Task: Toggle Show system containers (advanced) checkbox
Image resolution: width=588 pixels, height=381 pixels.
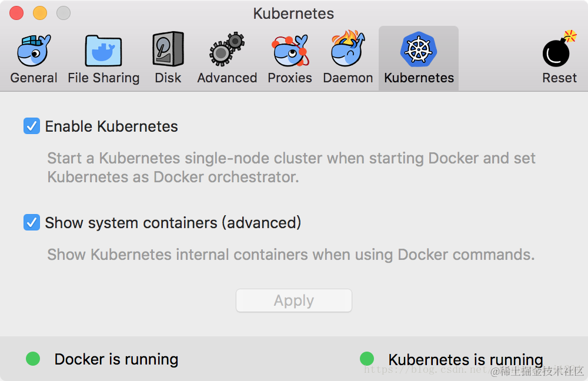Action: point(32,222)
